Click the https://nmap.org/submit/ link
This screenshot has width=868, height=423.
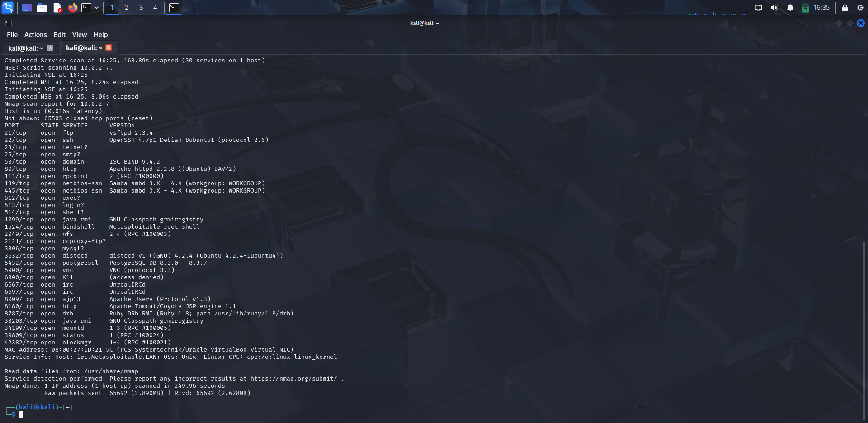point(294,379)
